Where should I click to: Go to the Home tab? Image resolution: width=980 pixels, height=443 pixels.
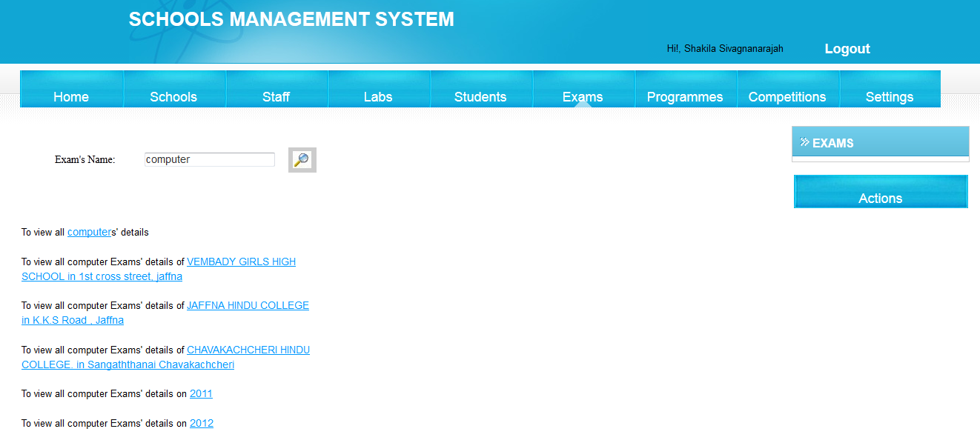click(x=71, y=96)
